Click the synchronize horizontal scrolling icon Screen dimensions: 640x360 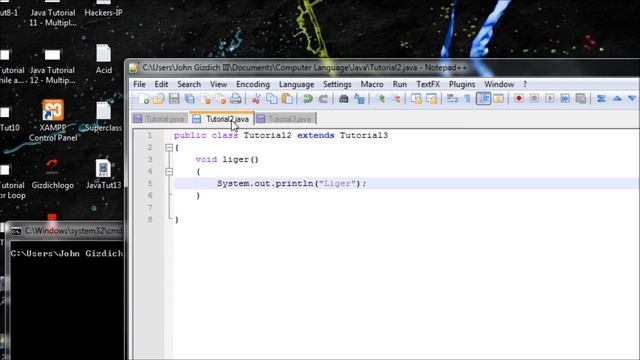432,99
